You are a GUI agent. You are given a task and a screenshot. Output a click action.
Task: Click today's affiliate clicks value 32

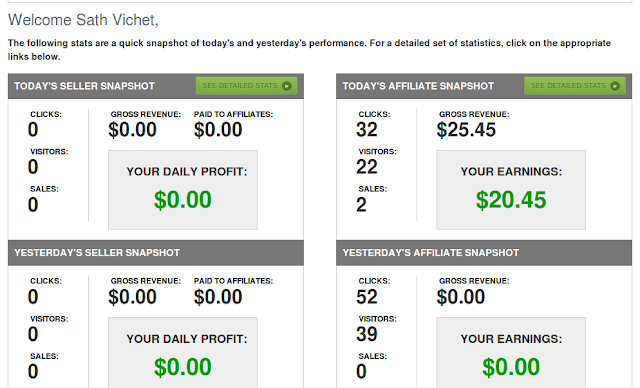tap(367, 130)
